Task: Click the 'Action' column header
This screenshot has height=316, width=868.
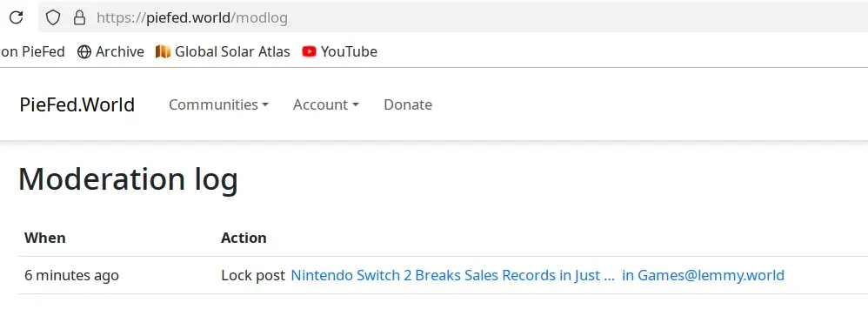Action: [244, 238]
